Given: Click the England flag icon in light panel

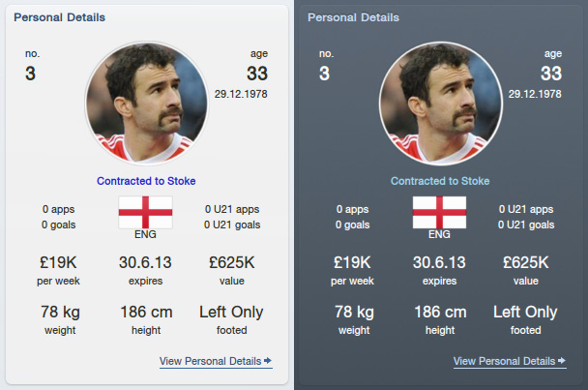Looking at the screenshot, I should click(x=145, y=212).
